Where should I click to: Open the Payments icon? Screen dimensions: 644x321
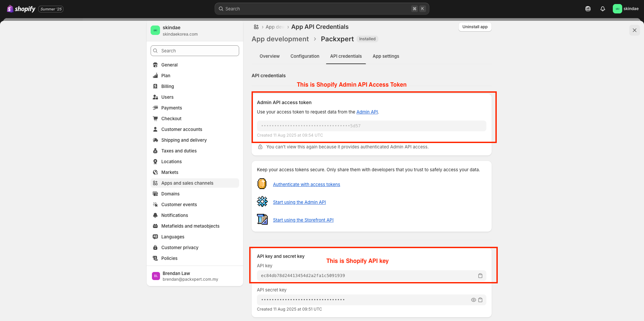coord(155,108)
